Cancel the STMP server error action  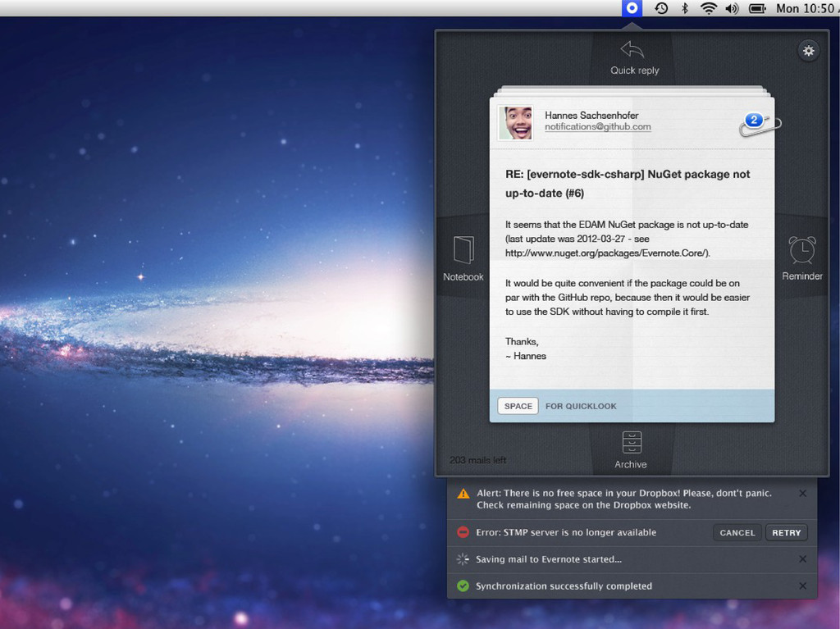tap(737, 532)
